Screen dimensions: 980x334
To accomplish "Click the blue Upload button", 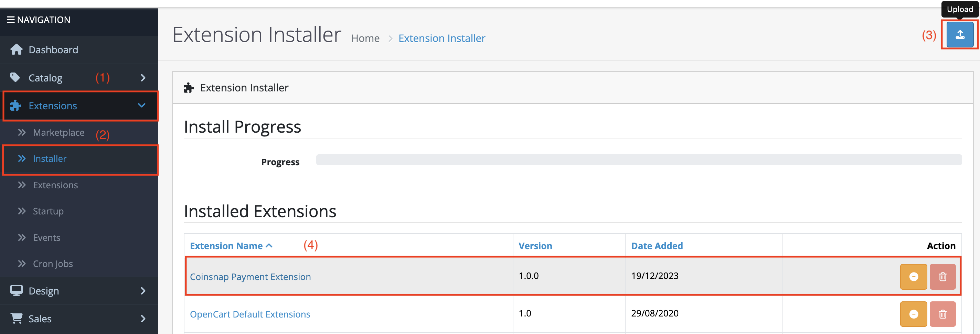I will [x=959, y=35].
